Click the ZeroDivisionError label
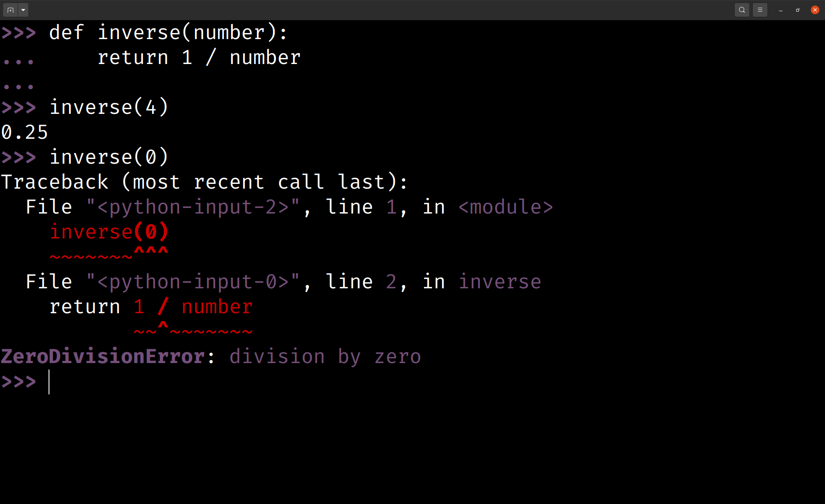825x504 pixels. tap(102, 356)
